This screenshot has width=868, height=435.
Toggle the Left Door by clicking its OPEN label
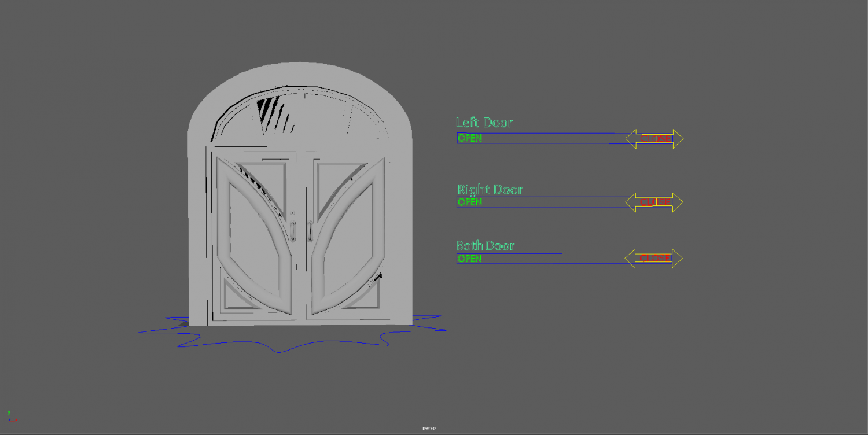[469, 138]
